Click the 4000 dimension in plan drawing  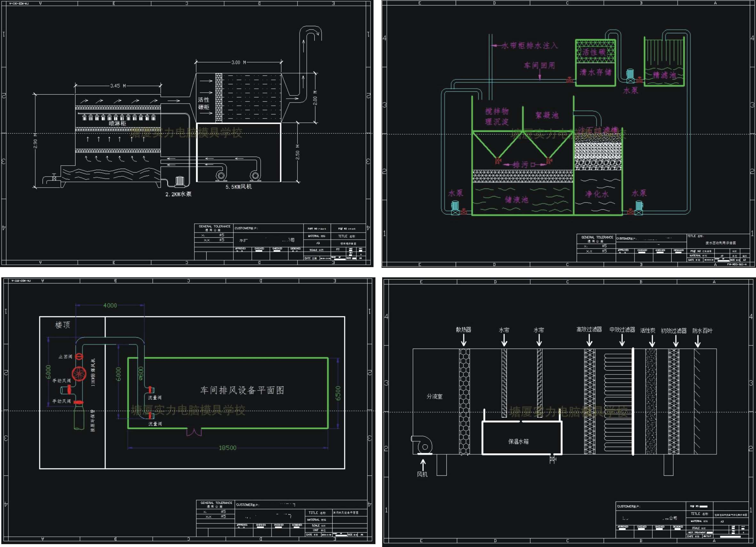coord(110,305)
